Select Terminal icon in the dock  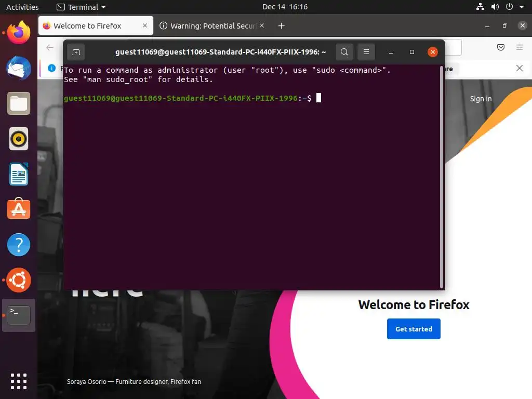(x=19, y=315)
